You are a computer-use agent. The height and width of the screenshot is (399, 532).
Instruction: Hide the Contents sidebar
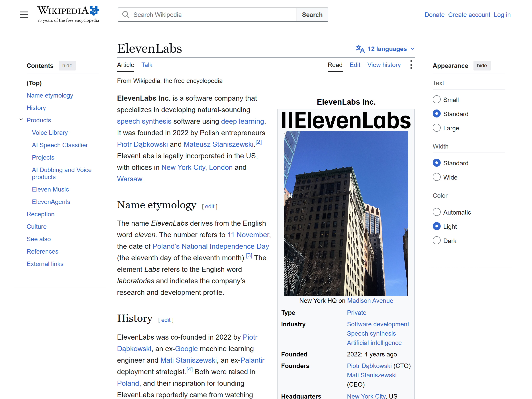[67, 66]
